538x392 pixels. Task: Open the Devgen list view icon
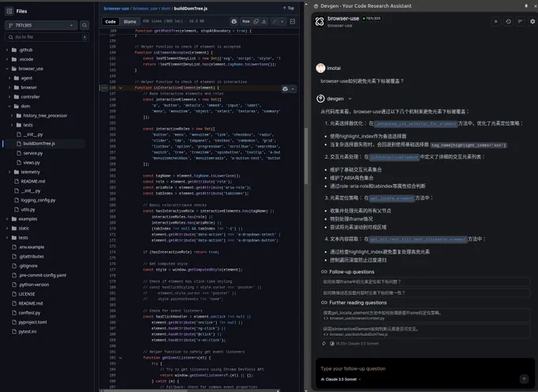click(520, 21)
